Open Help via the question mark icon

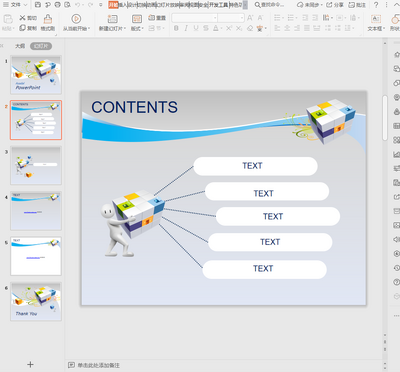pos(376,5)
